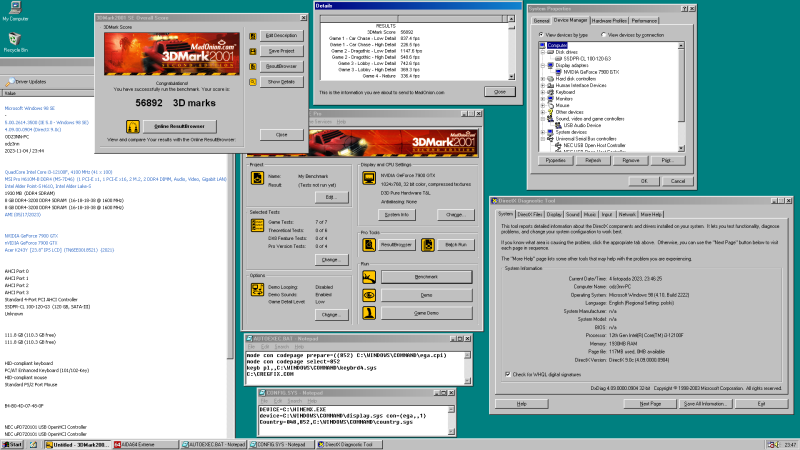Open Help menu in 3DMark2001 Pro window
The image size is (800, 450).
coord(341,122)
